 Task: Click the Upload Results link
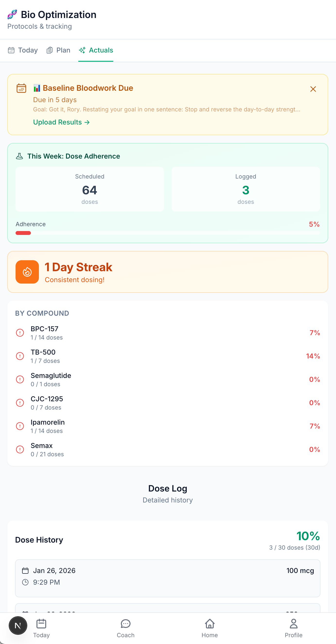coord(61,122)
